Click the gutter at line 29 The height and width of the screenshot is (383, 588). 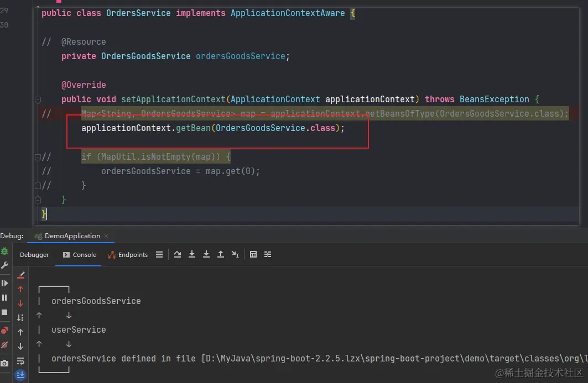[4, 11]
